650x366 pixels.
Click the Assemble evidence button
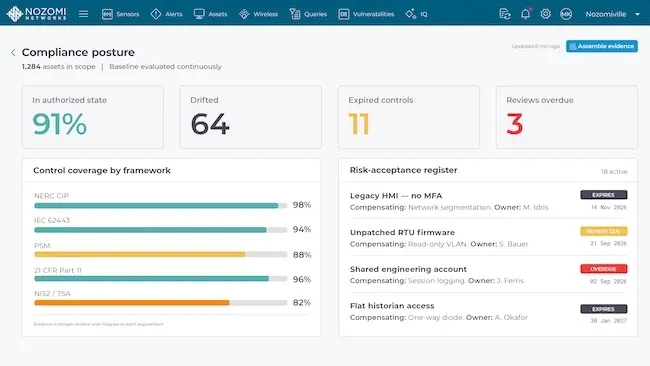[x=602, y=46]
